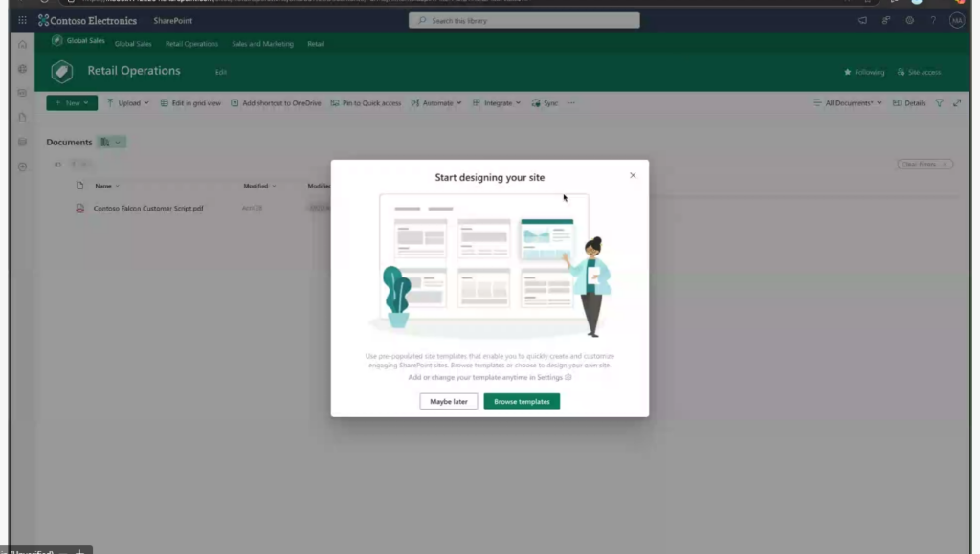Select Add shortcut to OneDrive
The width and height of the screenshot is (980, 554).
[x=276, y=103]
